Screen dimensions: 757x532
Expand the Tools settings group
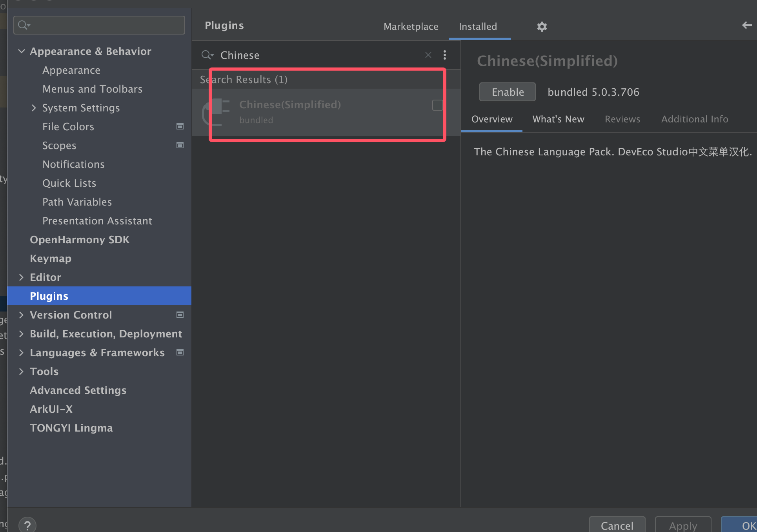21,372
